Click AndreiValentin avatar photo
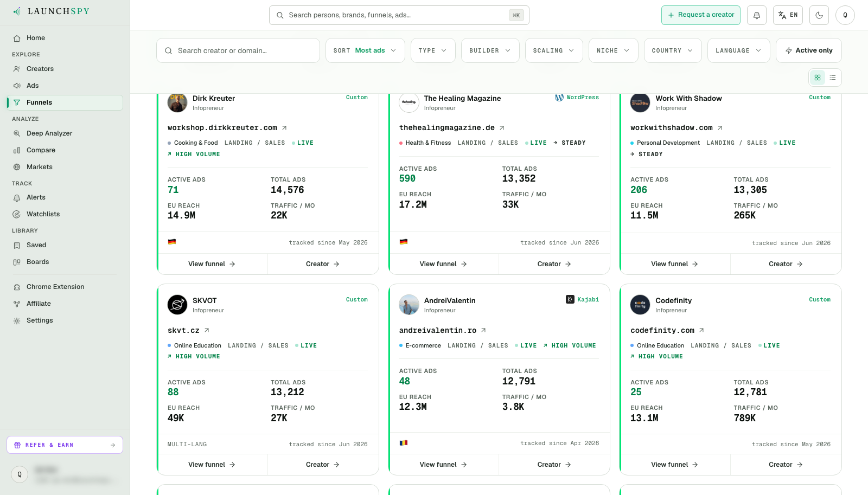Image resolution: width=868 pixels, height=495 pixels. click(409, 305)
